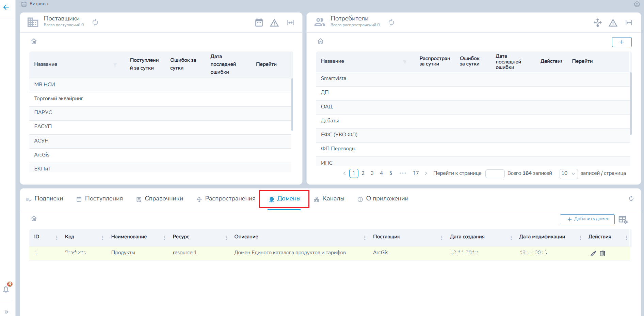
Task: Switch to the Подписки tab
Action: click(x=45, y=199)
